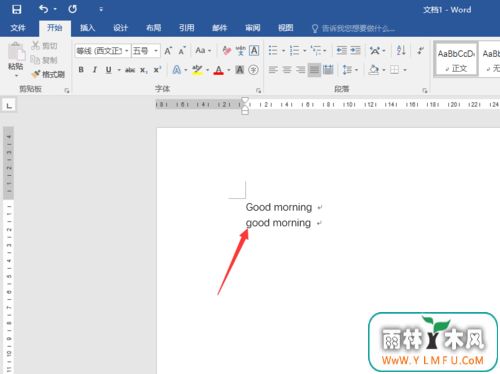500x374 pixels.
Task: Repeat the last action with the redo icon
Action: 73,9
